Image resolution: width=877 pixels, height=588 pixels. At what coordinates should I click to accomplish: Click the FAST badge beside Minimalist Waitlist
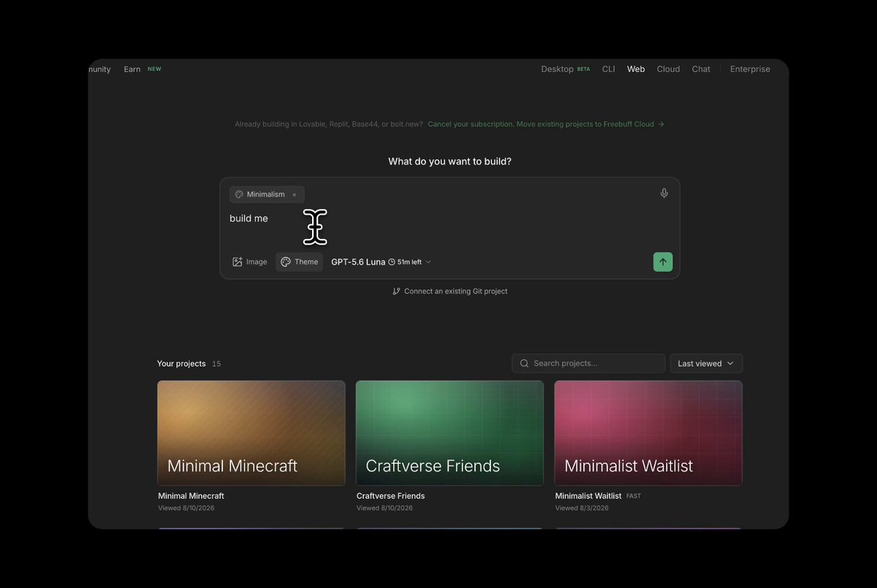coord(634,496)
